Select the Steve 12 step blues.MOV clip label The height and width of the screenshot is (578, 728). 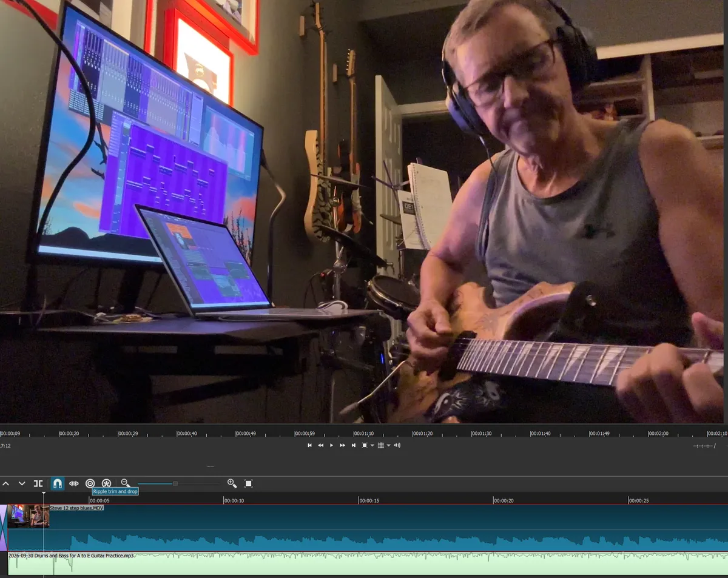[76, 508]
